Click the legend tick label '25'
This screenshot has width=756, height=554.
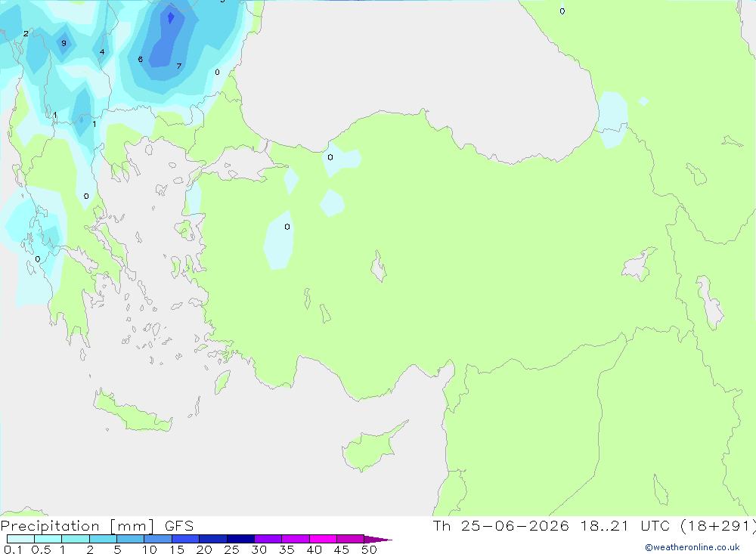(x=231, y=549)
